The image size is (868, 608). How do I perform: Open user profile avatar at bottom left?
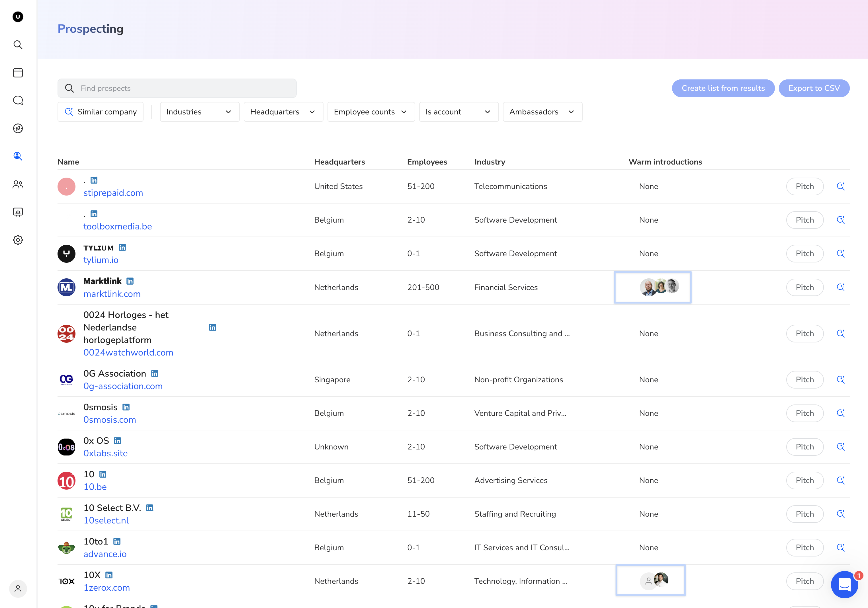pos(18,588)
